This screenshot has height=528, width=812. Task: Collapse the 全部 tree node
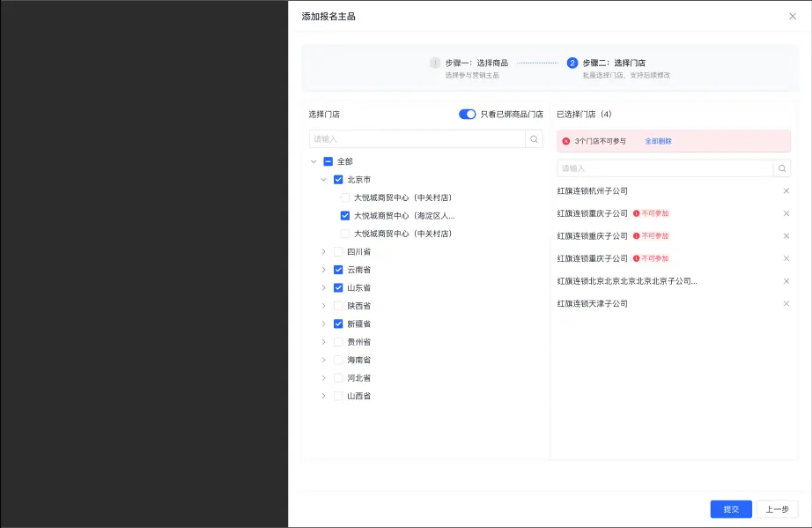click(x=314, y=161)
